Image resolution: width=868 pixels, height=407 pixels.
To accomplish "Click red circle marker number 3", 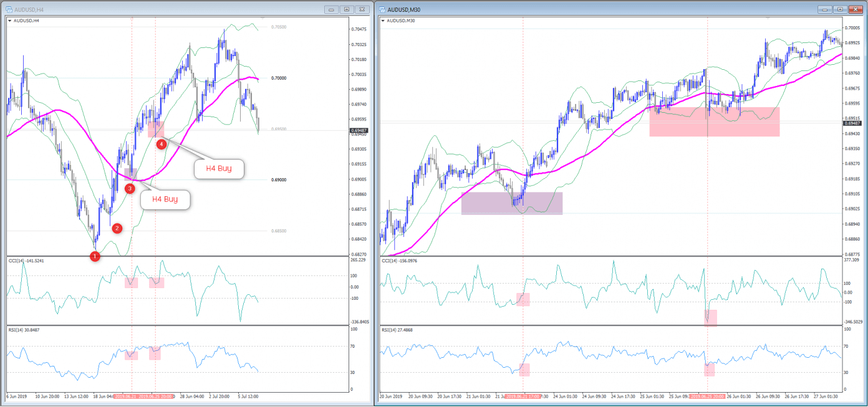I will tap(130, 188).
